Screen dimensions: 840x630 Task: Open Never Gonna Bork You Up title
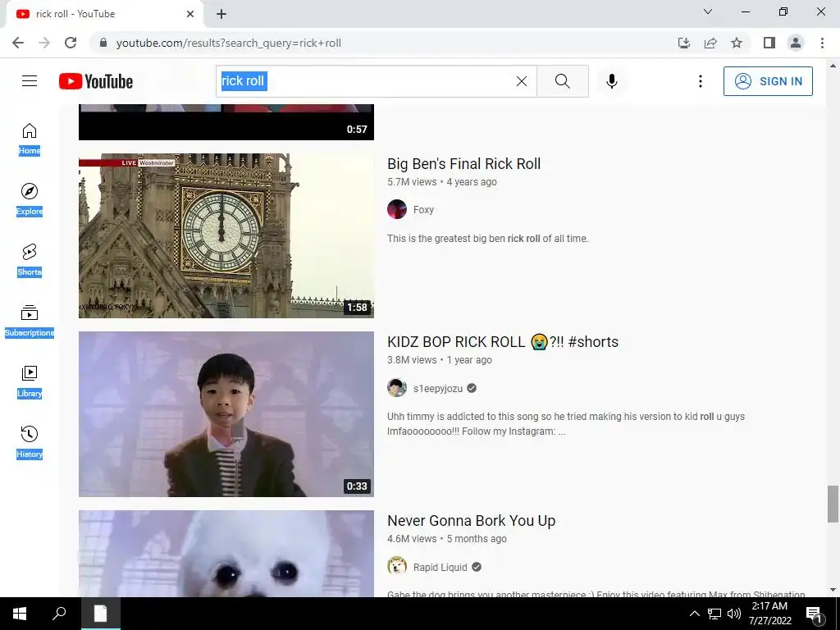tap(472, 521)
